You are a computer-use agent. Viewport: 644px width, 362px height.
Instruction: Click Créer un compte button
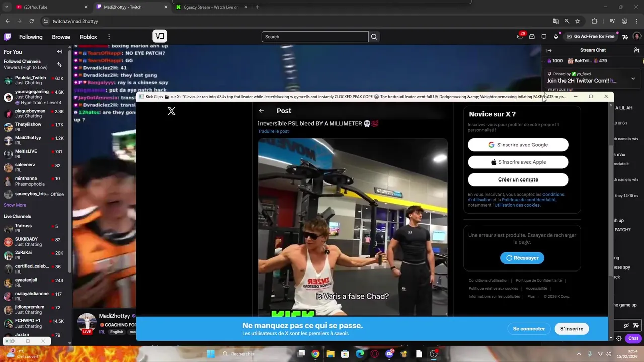(518, 179)
